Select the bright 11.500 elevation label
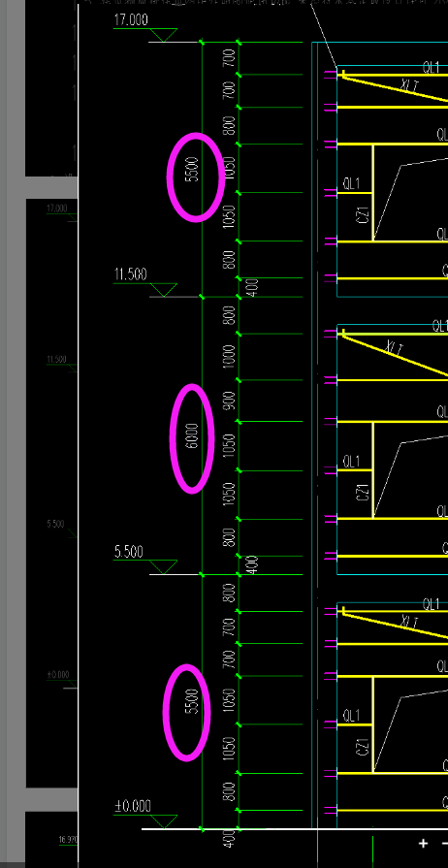This screenshot has width=448, height=868. coord(131,274)
